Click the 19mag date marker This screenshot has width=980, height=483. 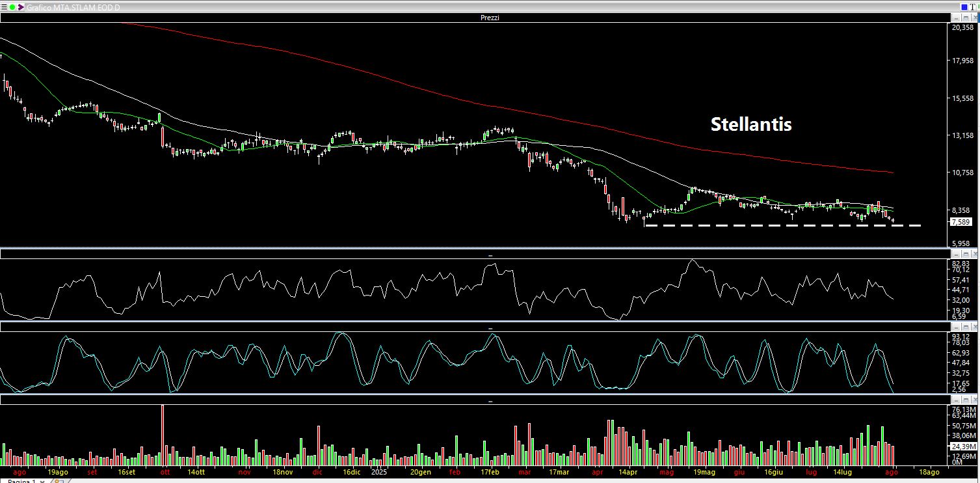704,471
